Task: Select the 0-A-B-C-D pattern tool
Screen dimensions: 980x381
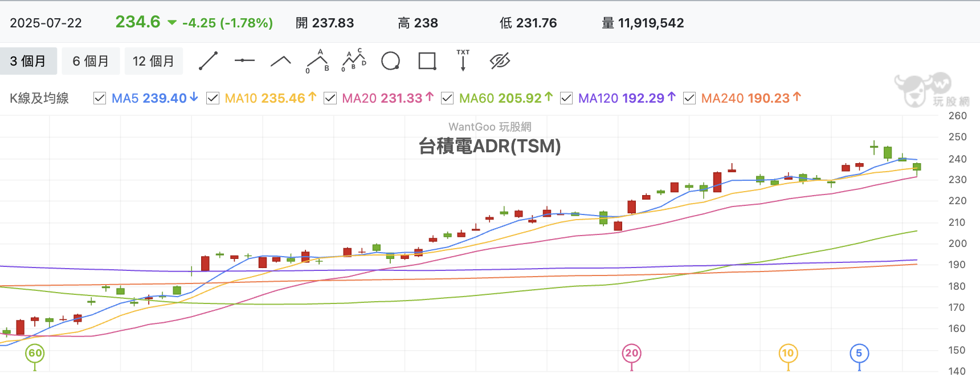Action: click(x=354, y=60)
